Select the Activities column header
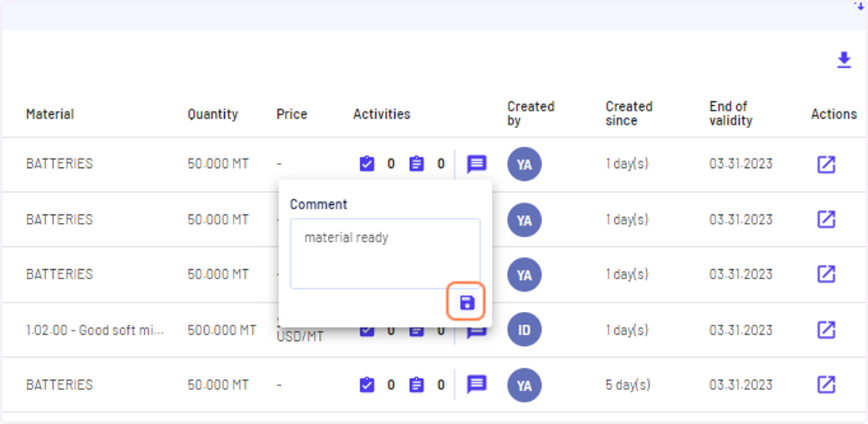This screenshot has height=424, width=868. click(381, 114)
